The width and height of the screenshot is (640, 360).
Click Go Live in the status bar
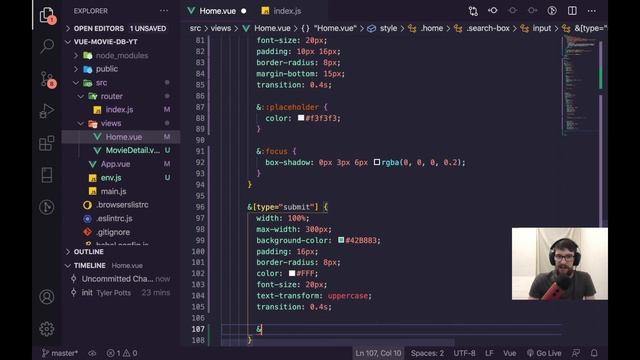click(x=544, y=353)
